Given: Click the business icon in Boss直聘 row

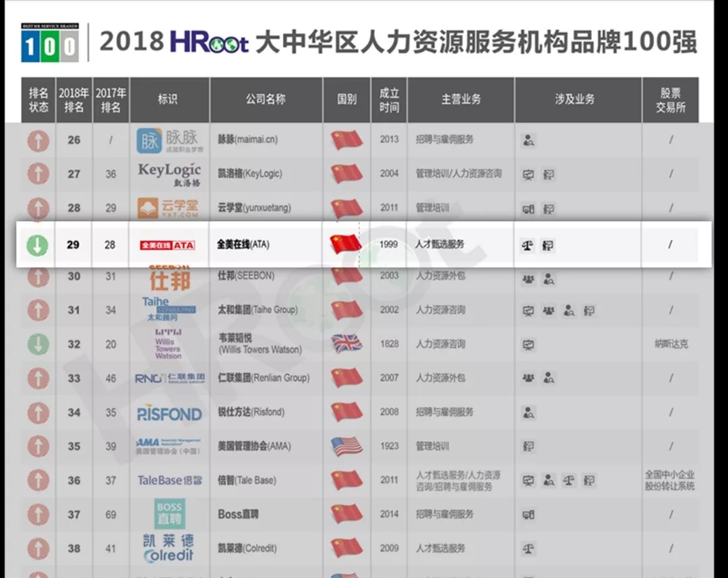Looking at the screenshot, I should [528, 515].
